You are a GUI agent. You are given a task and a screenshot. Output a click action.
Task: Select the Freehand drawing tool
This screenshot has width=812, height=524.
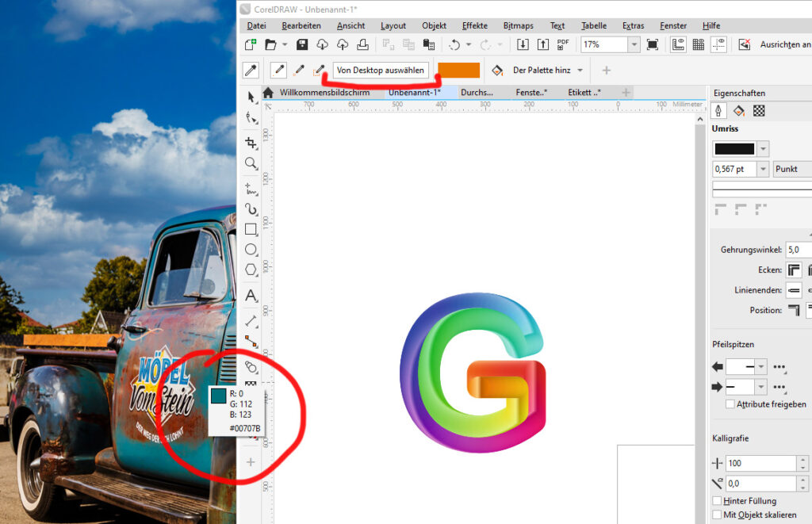251,189
